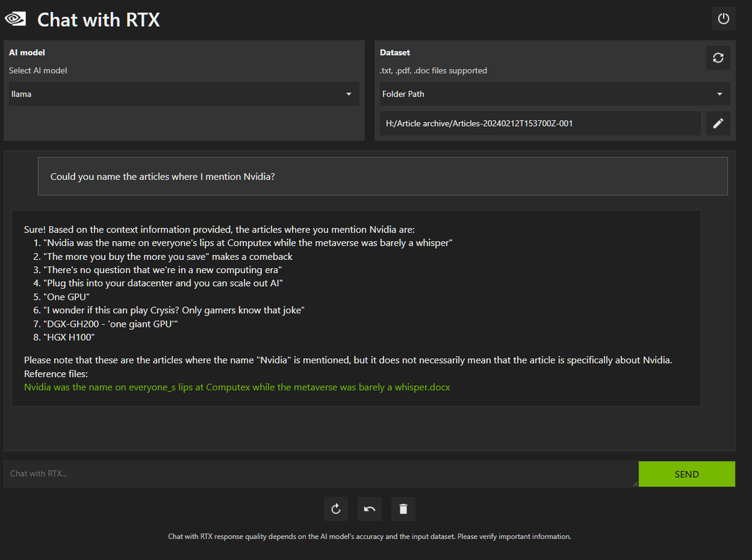Clear the chat using the trash icon
This screenshot has height=560, width=752.
(403, 509)
